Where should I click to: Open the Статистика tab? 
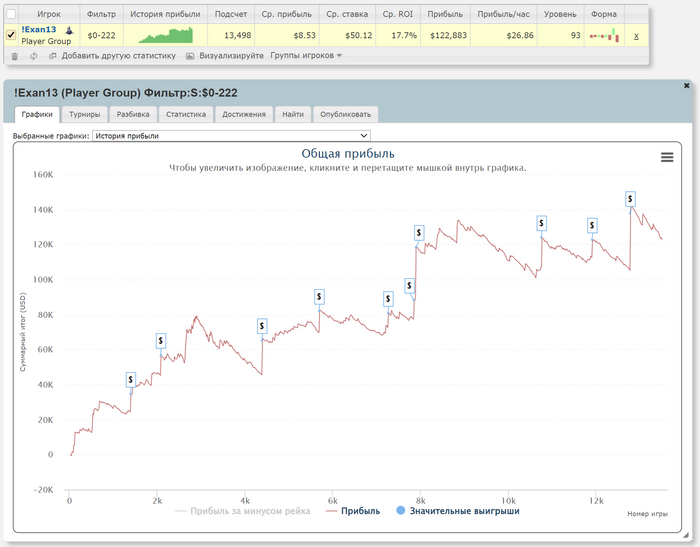coord(186,114)
